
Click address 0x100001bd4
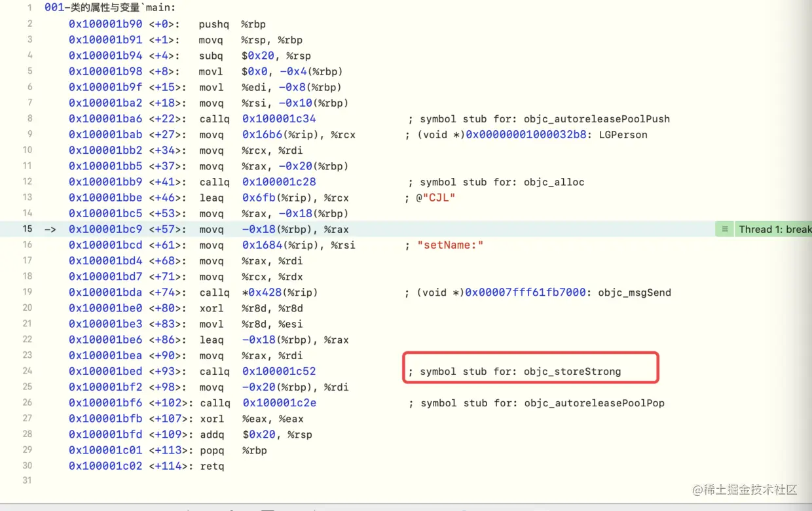[105, 260]
